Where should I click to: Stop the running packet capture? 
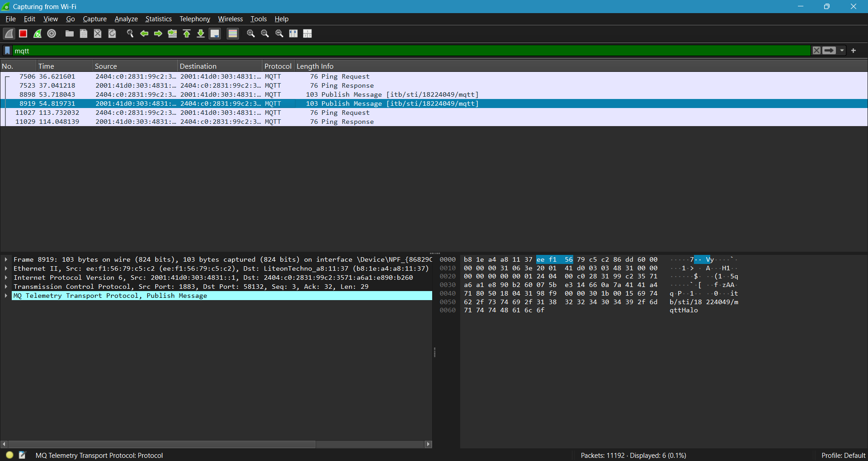pyautogui.click(x=23, y=33)
